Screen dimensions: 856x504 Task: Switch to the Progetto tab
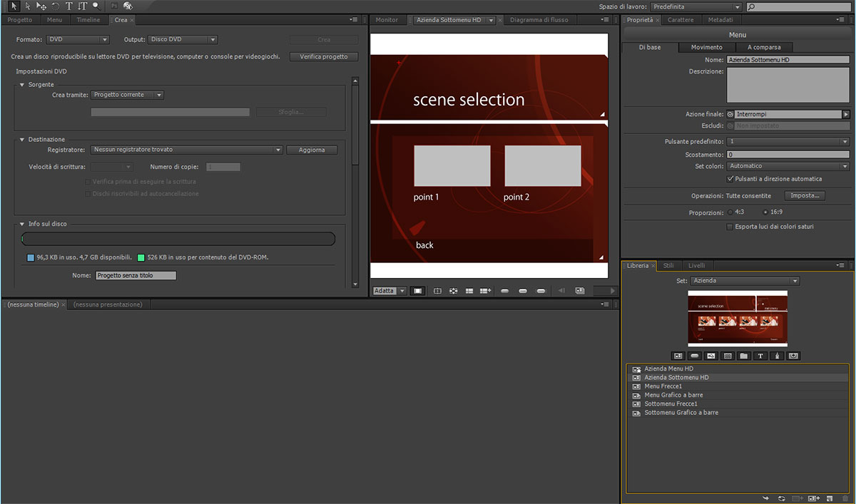pos(20,20)
